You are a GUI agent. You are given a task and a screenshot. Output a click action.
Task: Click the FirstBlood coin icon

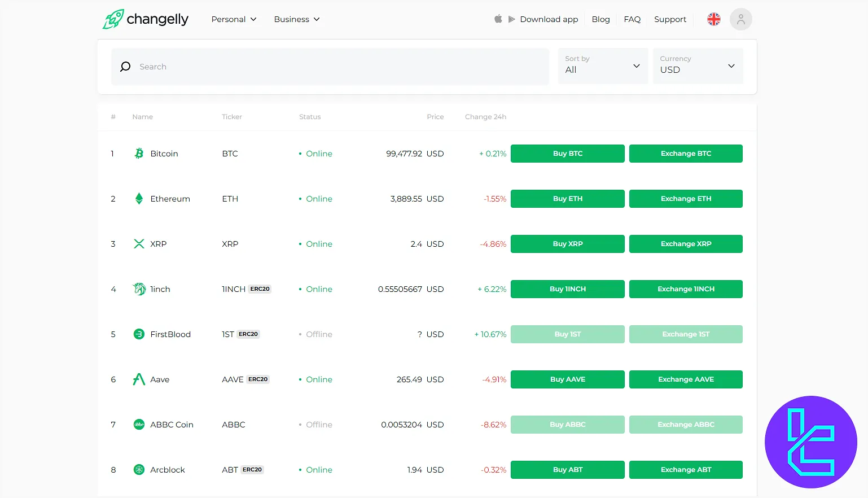pos(139,334)
